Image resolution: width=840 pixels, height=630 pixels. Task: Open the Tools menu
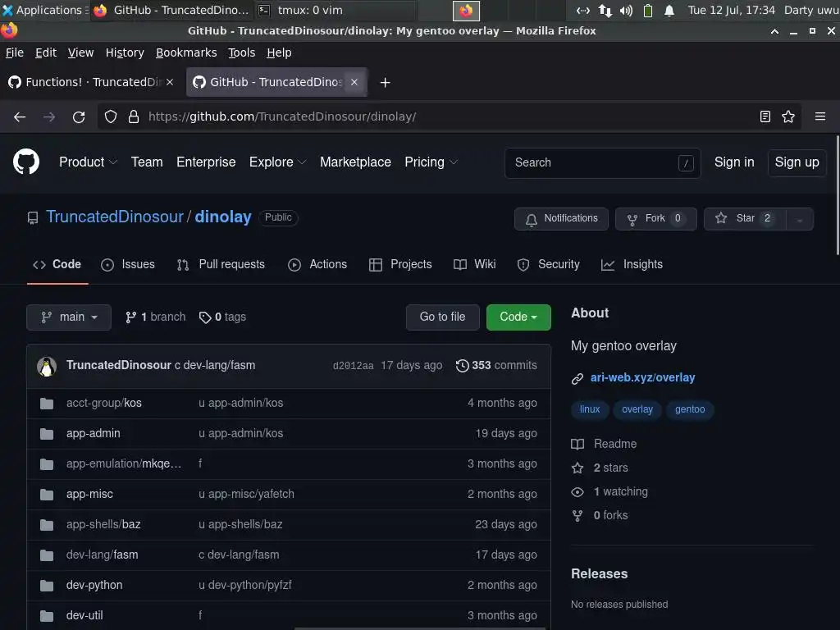[x=242, y=52]
